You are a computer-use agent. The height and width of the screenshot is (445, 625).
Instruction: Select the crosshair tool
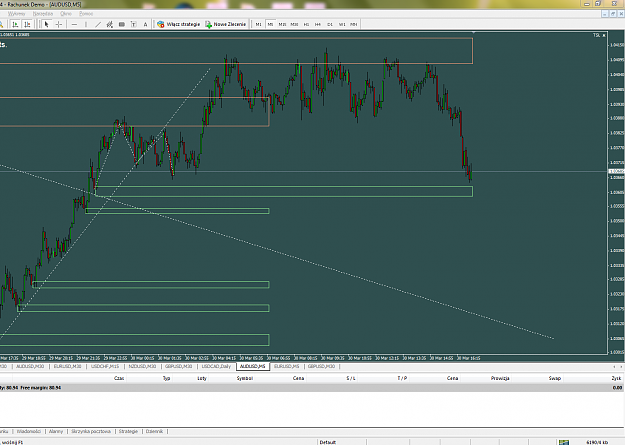coord(59,24)
